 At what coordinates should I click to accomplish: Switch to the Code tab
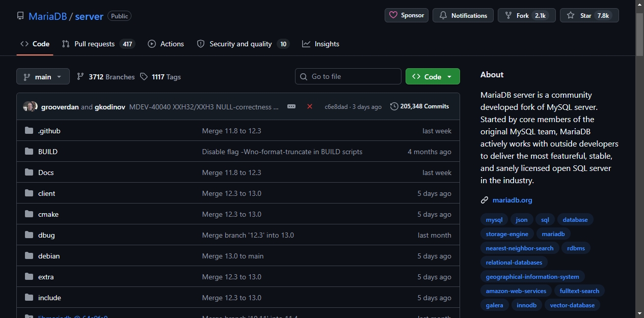[x=35, y=44]
